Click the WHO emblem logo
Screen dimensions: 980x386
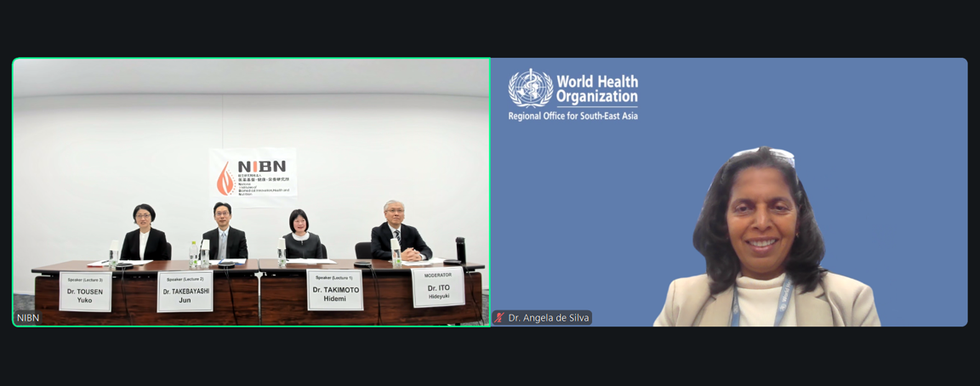530,88
